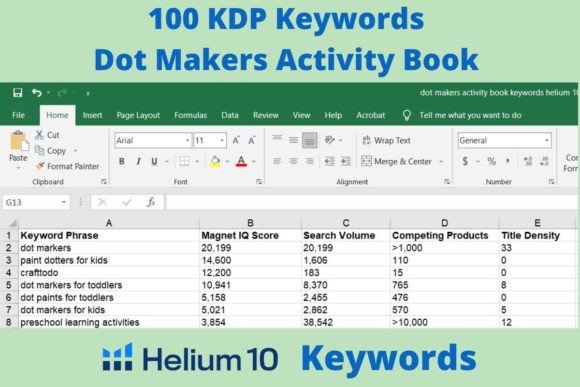Increase font size with larger A icon
580x387 pixels.
coord(236,140)
